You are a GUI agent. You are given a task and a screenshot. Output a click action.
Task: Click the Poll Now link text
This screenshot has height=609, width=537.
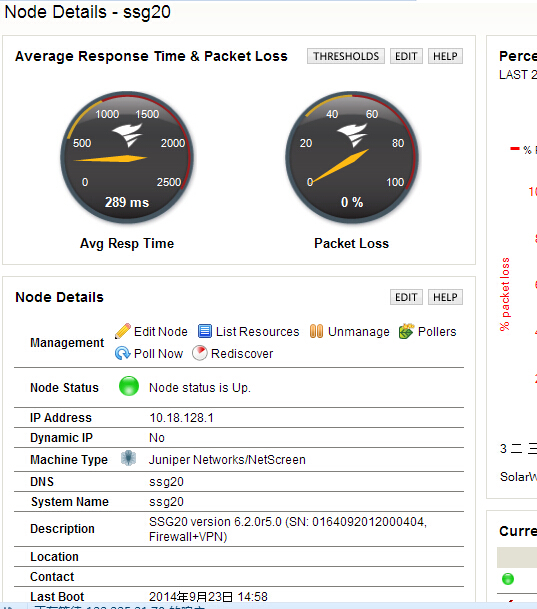pyautogui.click(x=158, y=353)
